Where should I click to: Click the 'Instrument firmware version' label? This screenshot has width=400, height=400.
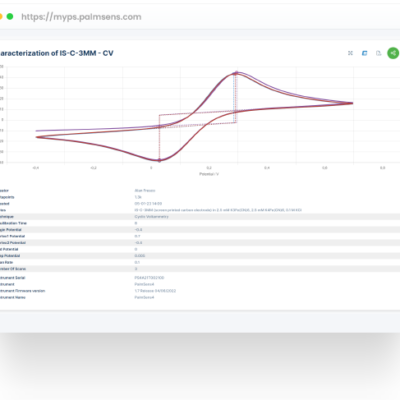click(x=22, y=291)
